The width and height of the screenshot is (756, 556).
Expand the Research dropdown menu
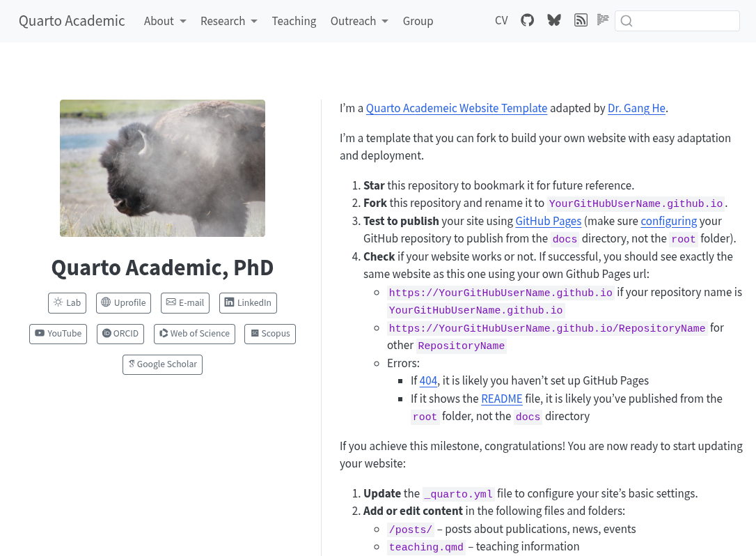pyautogui.click(x=229, y=21)
